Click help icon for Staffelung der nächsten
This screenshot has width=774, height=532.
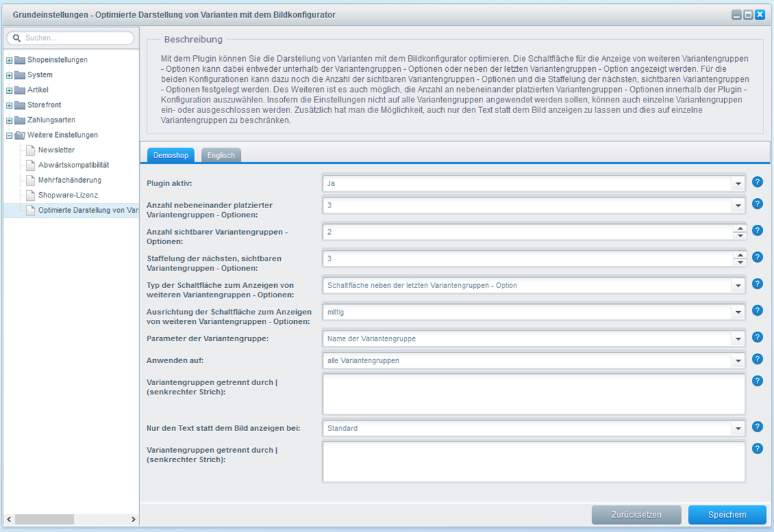[x=757, y=257]
